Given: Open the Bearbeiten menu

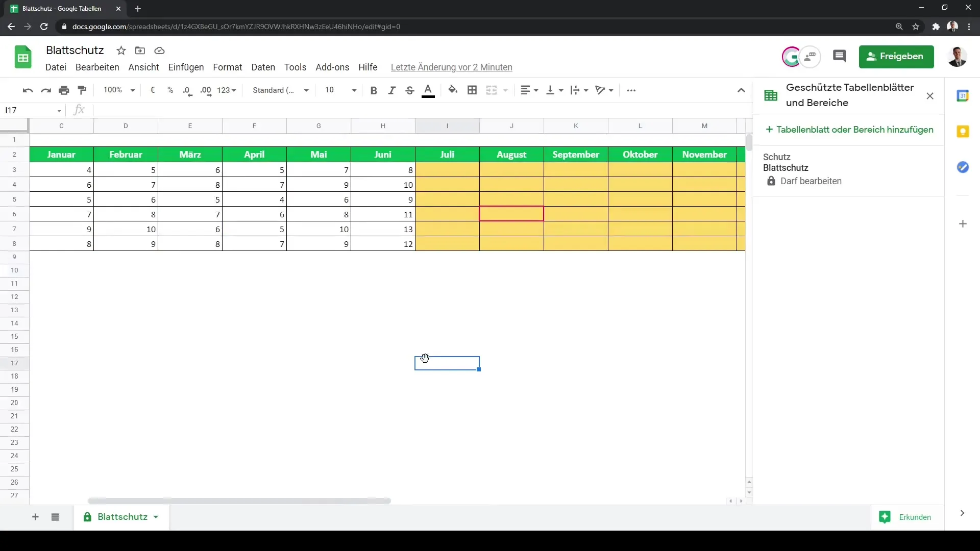Looking at the screenshot, I should click(x=97, y=67).
